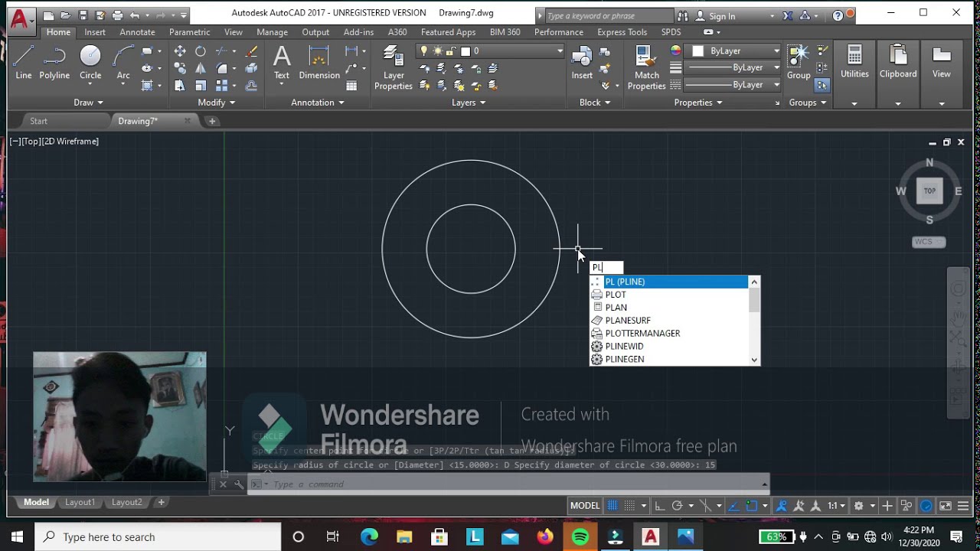Click Customization menu icon in status bar
This screenshot has height=551, width=980.
[963, 506]
